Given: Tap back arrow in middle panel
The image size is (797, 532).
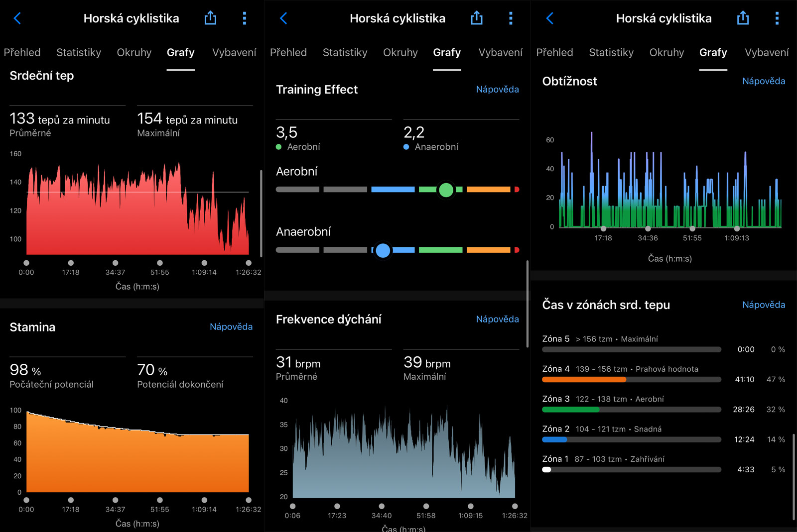Looking at the screenshot, I should (283, 18).
